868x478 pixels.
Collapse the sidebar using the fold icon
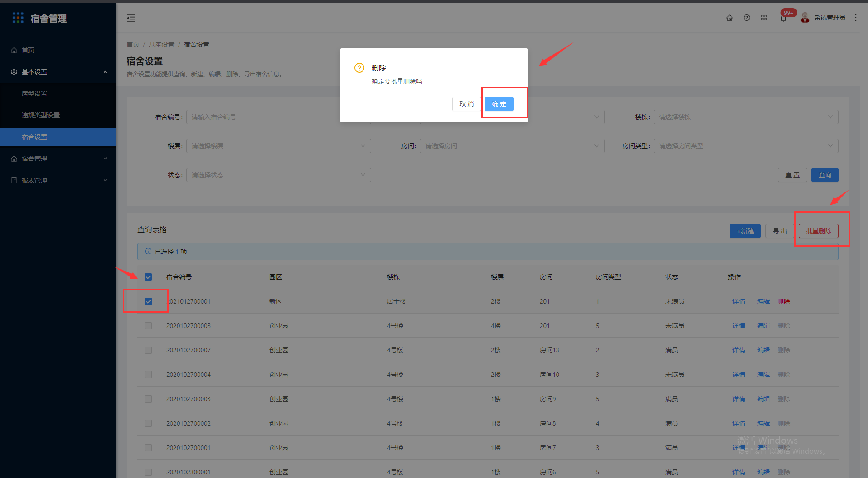pos(131,18)
